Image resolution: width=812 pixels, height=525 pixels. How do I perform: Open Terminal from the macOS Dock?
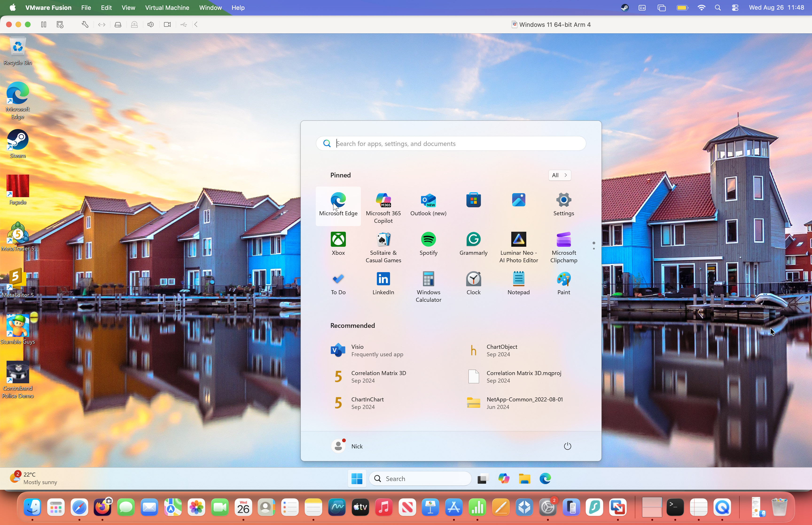(x=675, y=507)
